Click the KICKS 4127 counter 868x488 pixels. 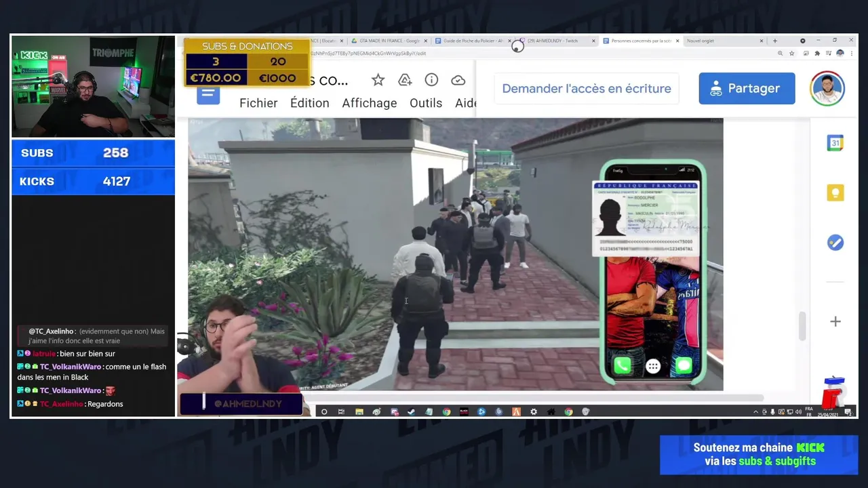click(x=93, y=182)
